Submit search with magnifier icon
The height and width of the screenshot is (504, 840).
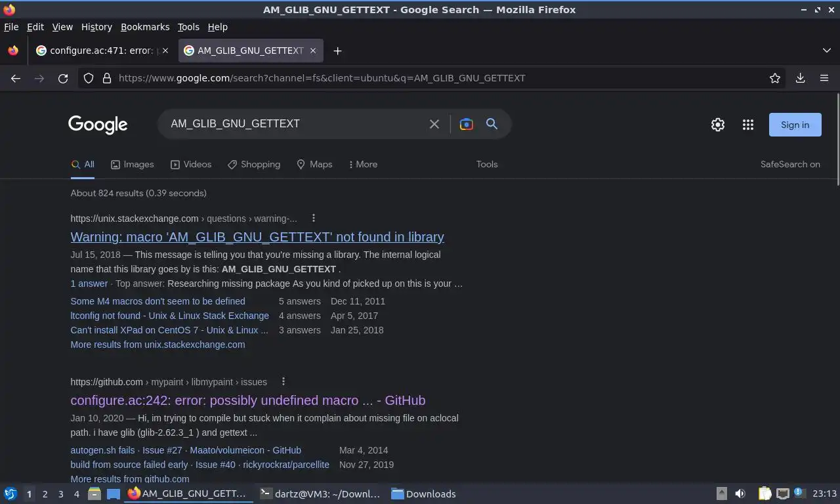click(492, 124)
